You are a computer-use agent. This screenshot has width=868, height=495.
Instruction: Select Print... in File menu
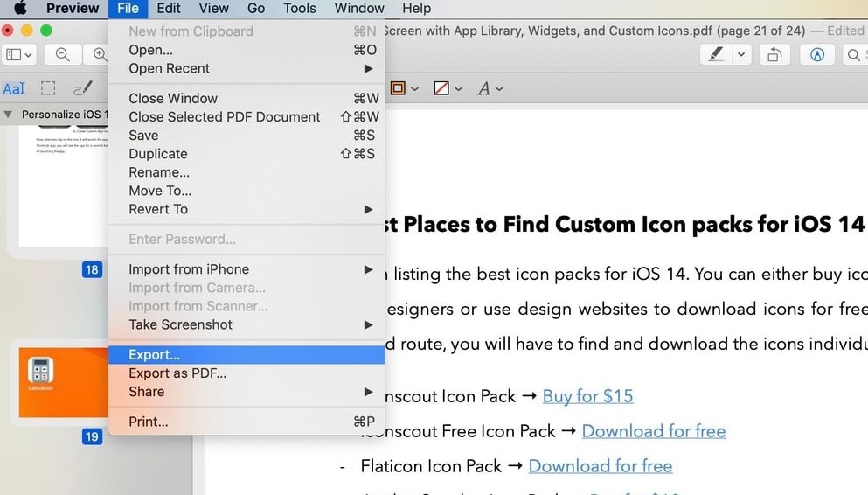tap(247, 422)
